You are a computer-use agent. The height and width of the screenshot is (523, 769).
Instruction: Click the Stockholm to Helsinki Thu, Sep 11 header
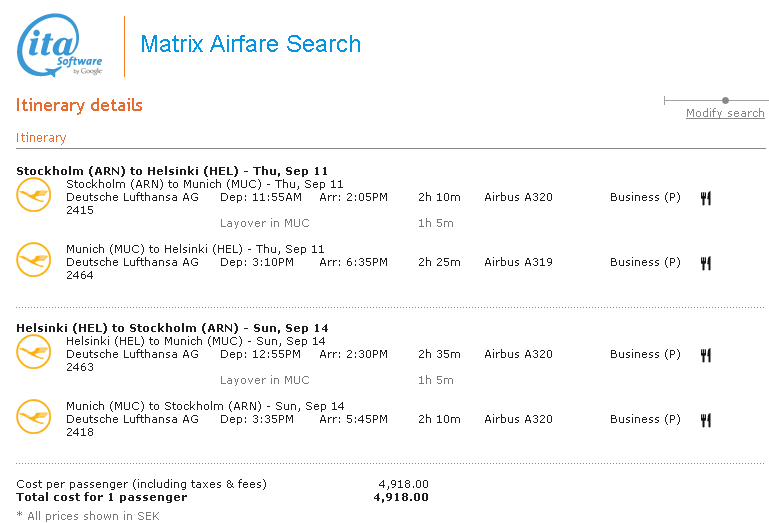click(x=172, y=171)
